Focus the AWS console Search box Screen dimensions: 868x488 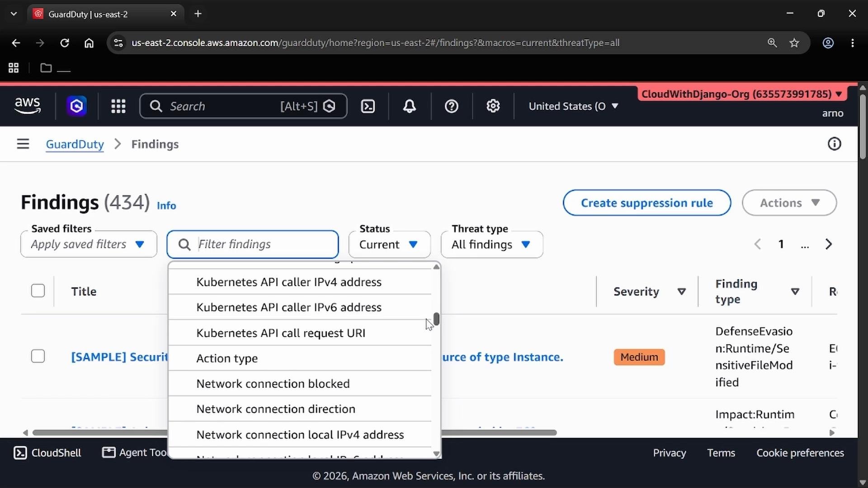point(243,106)
